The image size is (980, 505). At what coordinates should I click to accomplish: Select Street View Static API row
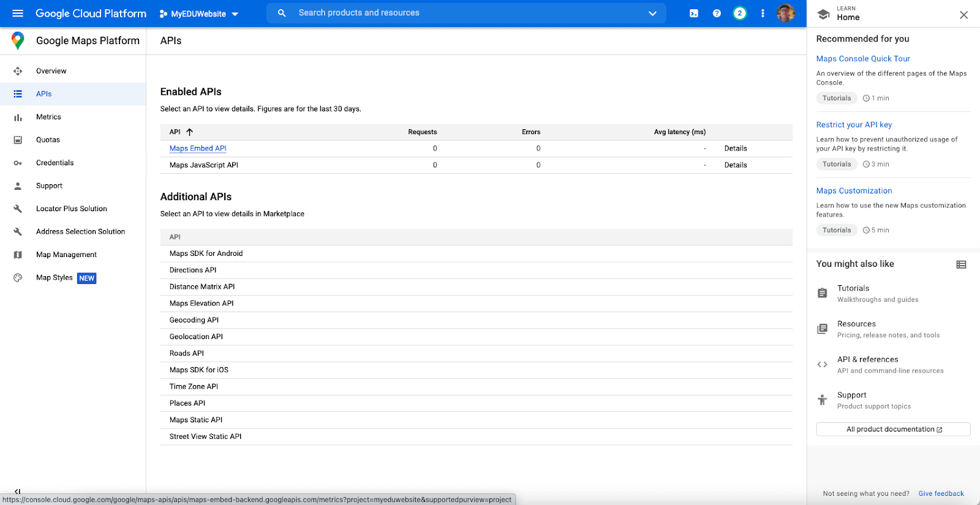[x=476, y=436]
